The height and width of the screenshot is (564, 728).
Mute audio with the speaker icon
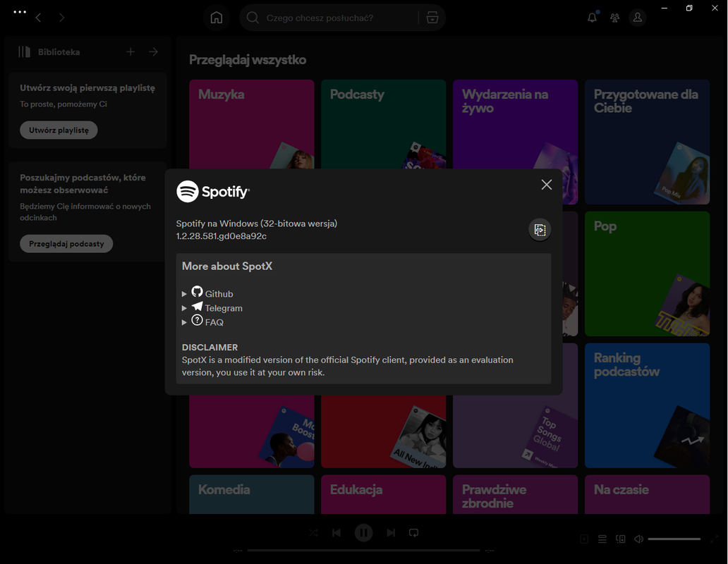pos(639,539)
